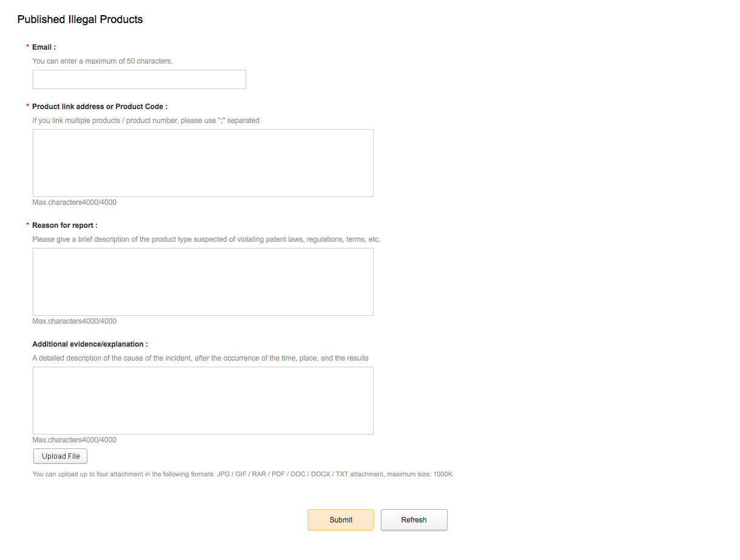Click the character counter below Reason box
Screen dimensions: 740x560
[75, 321]
